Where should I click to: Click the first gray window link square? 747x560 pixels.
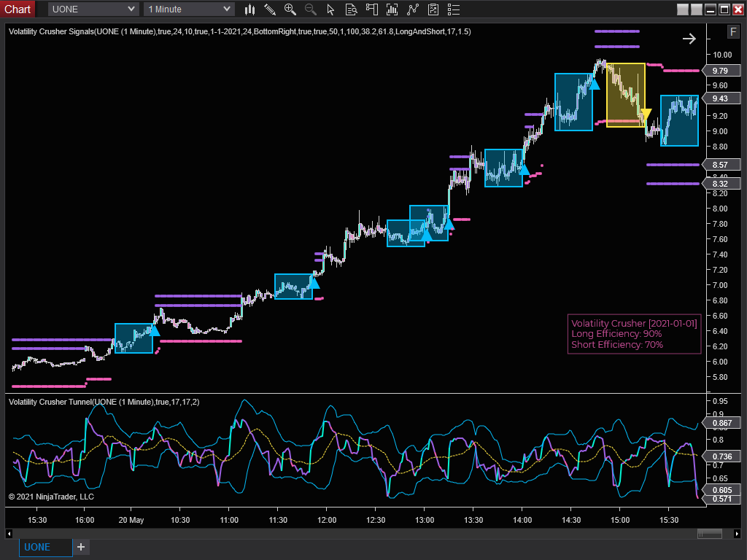[682, 9]
